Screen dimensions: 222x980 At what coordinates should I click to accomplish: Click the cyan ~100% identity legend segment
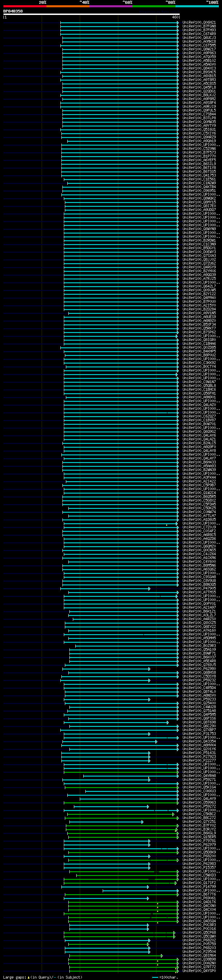pos(197,6)
